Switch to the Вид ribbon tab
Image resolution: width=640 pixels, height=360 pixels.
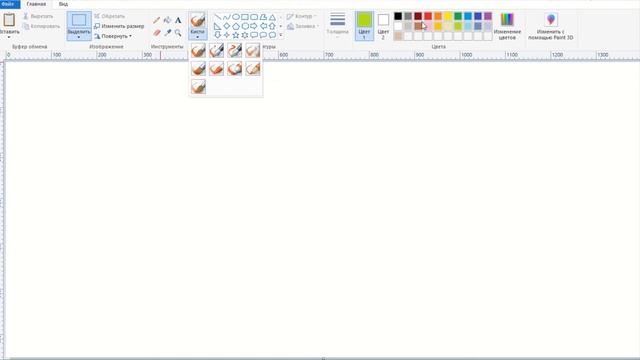click(x=63, y=4)
